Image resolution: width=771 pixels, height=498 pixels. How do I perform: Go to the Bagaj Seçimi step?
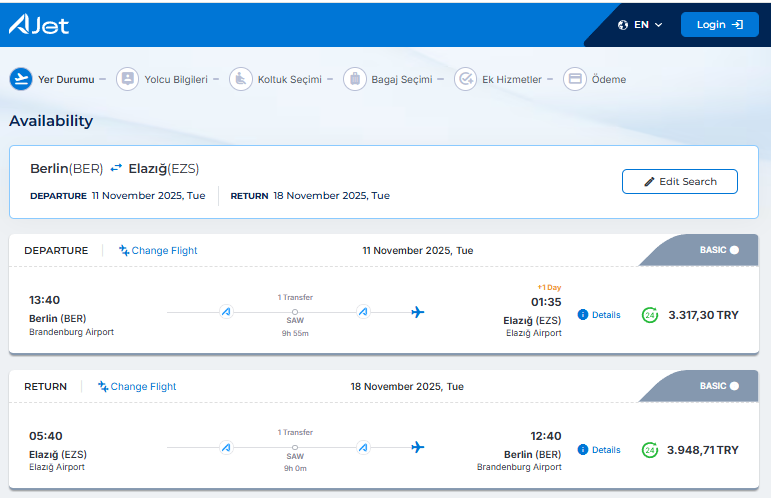[402, 80]
